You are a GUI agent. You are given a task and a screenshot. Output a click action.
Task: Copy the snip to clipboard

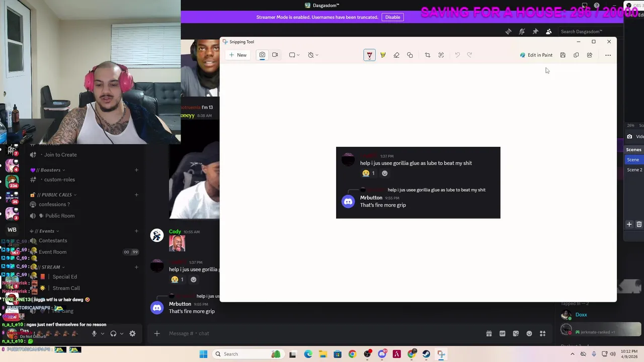pos(576,55)
